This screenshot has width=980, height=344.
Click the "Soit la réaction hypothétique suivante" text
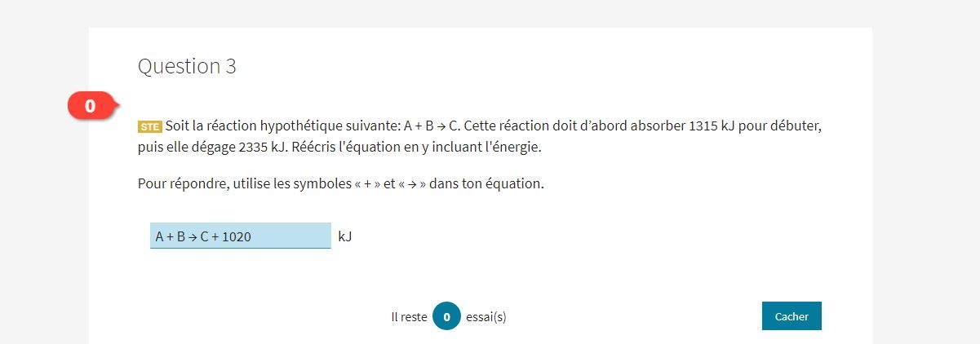coord(282,126)
